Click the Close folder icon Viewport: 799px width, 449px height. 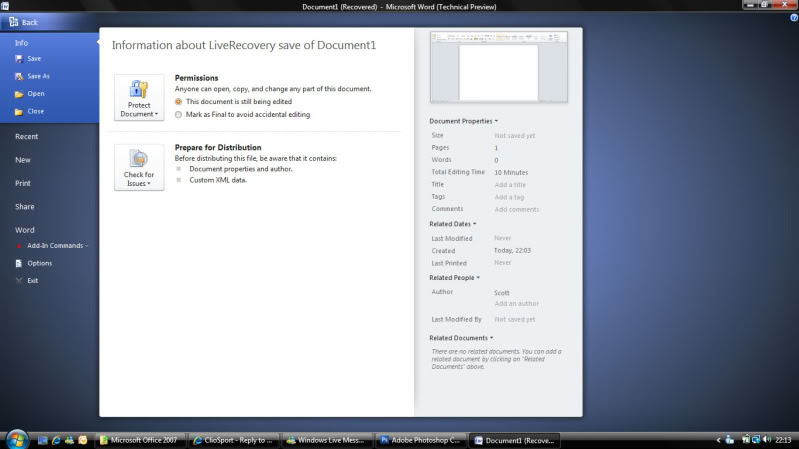[19, 112]
